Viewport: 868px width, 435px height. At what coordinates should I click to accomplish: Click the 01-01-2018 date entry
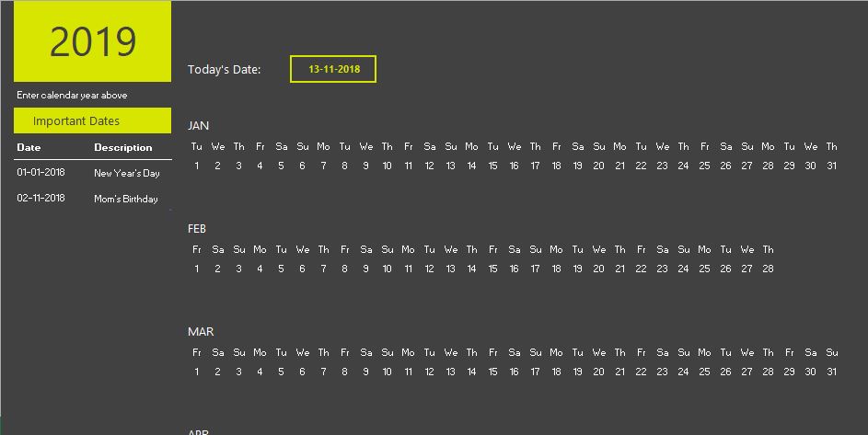[41, 172]
